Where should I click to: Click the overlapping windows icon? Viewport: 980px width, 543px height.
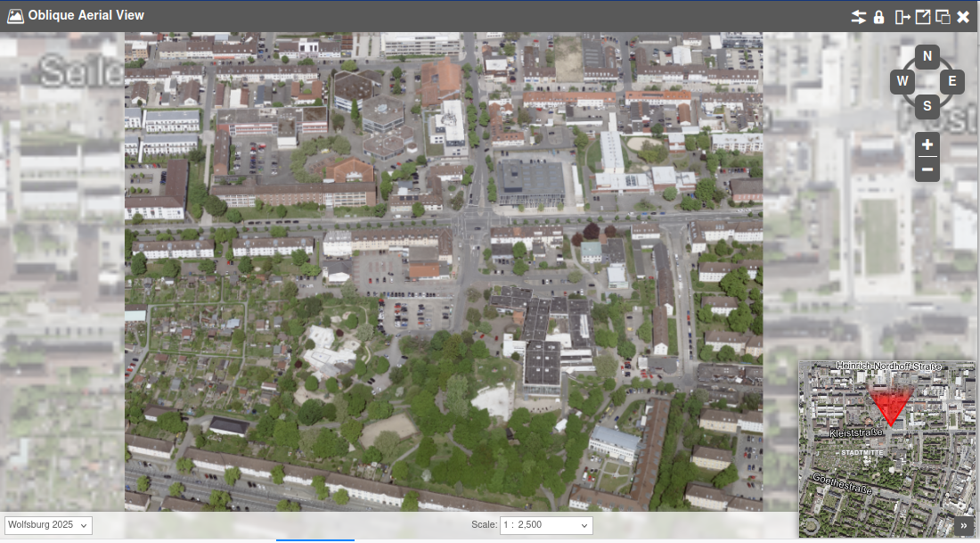point(943,17)
